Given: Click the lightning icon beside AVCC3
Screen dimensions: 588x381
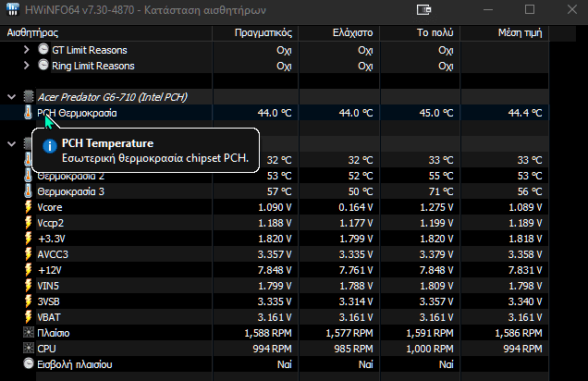Looking at the screenshot, I should (x=28, y=254).
